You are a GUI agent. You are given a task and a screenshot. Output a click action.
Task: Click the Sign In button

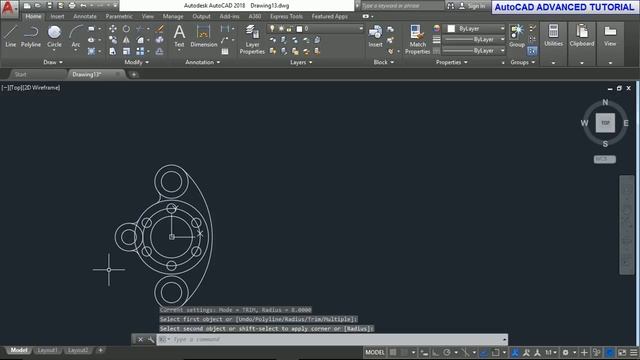click(472, 6)
